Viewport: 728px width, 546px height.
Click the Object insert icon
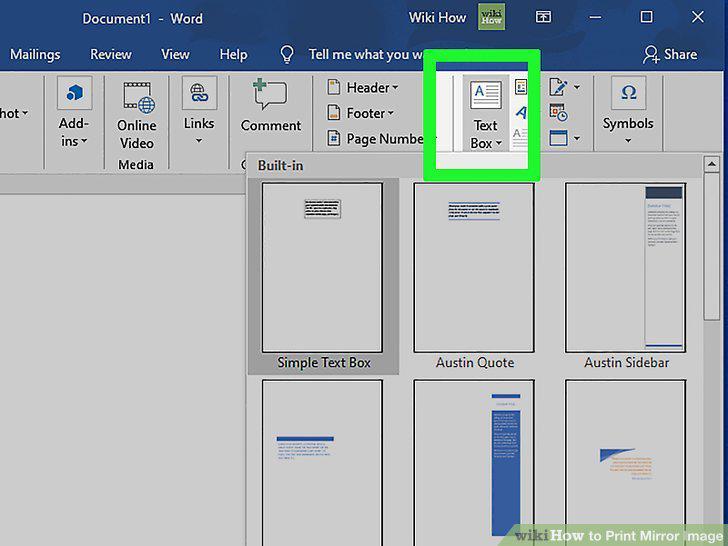click(558, 138)
